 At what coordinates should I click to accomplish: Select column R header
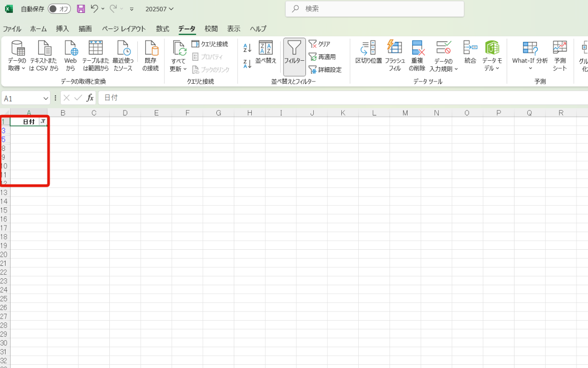click(561, 113)
